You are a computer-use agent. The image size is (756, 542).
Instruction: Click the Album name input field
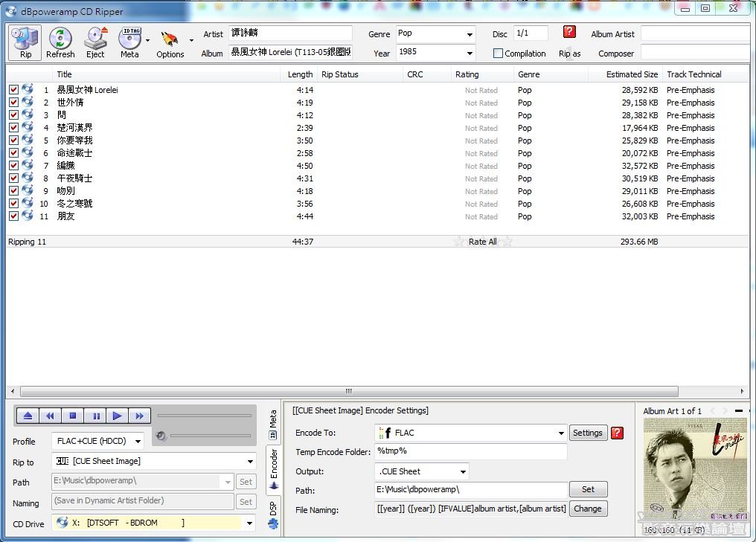(291, 52)
